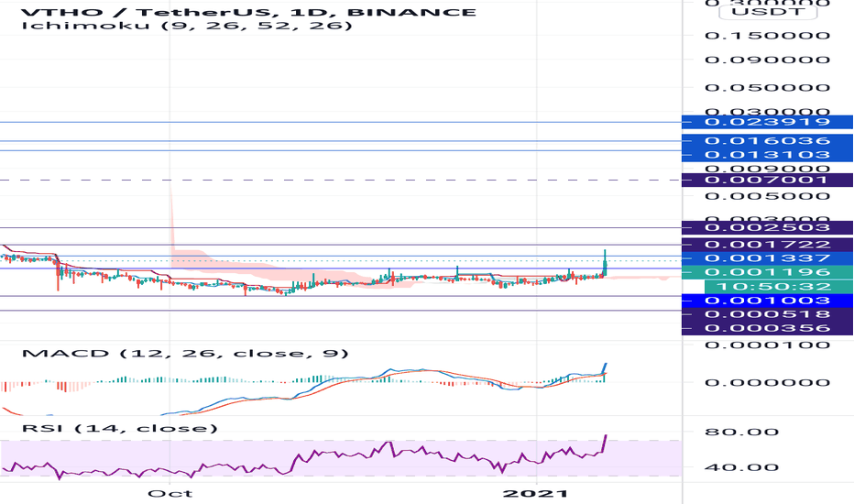Select the VTHO / TetherUS chart title
Image resolution: width=854 pixels, height=504 pixels.
[x=247, y=11]
